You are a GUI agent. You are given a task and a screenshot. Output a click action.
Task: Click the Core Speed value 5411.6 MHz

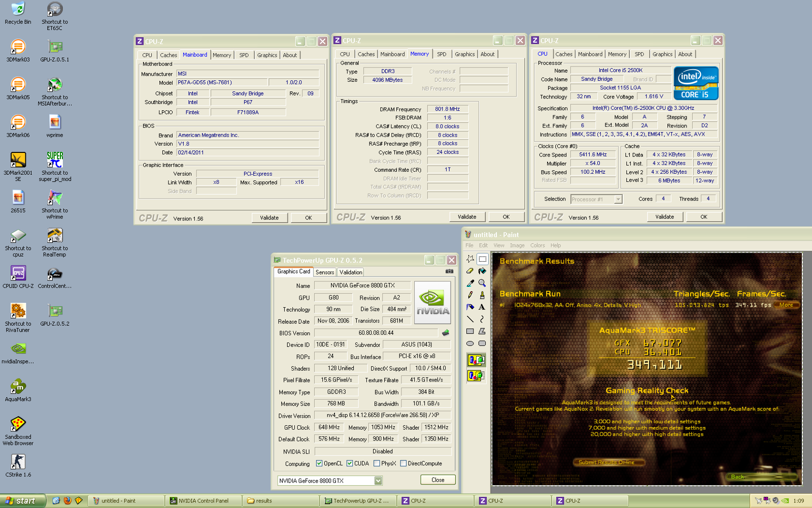[593, 154]
